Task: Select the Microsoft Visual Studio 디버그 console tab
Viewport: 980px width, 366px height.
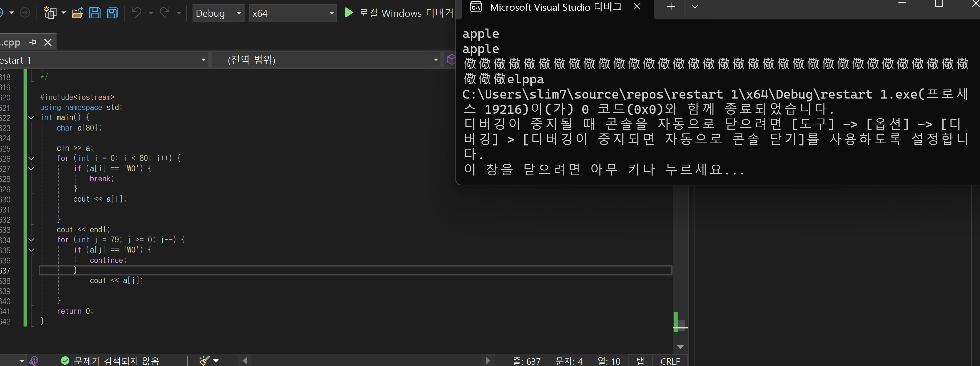Action: coord(555,7)
